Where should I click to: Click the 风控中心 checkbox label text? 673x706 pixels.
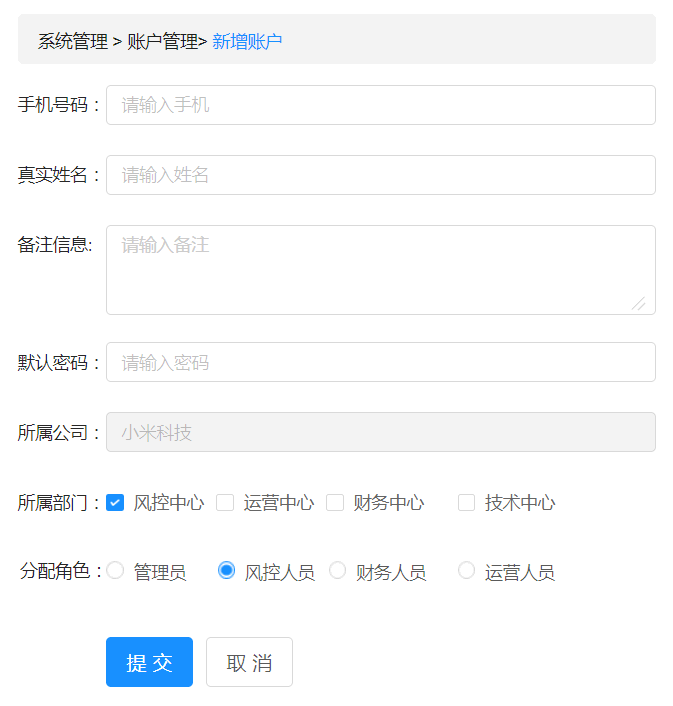(x=169, y=503)
